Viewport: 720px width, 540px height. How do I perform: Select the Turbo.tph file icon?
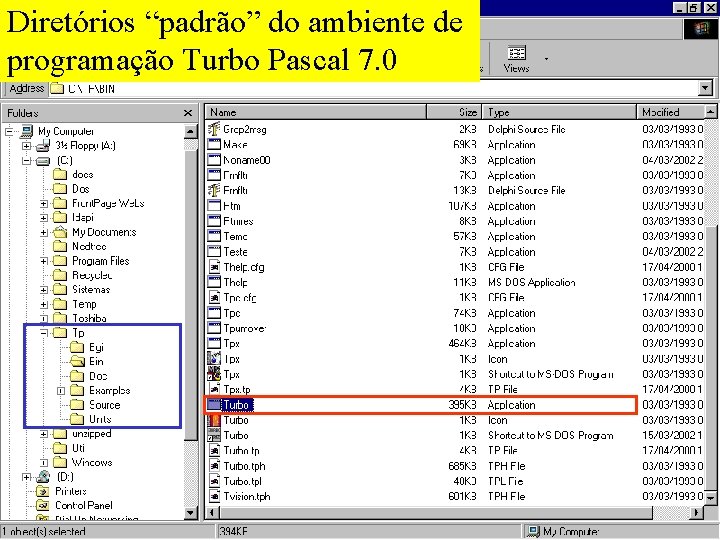[x=214, y=466]
